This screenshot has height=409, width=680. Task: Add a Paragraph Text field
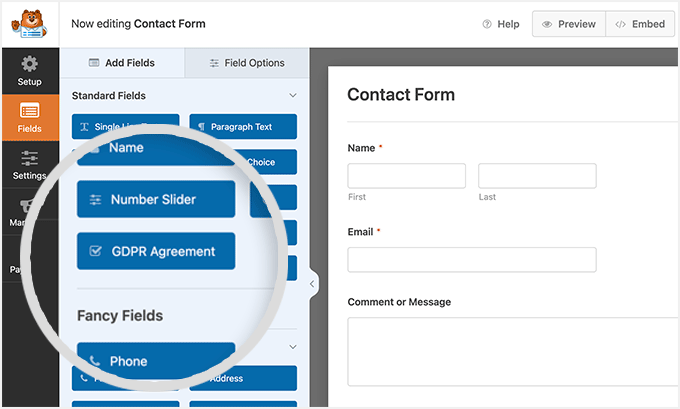tap(243, 127)
